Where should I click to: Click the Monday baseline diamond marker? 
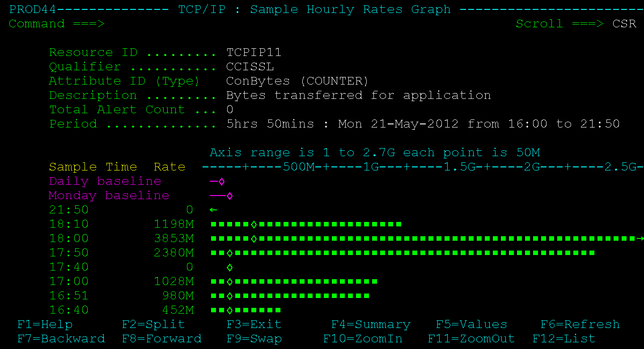click(229, 196)
